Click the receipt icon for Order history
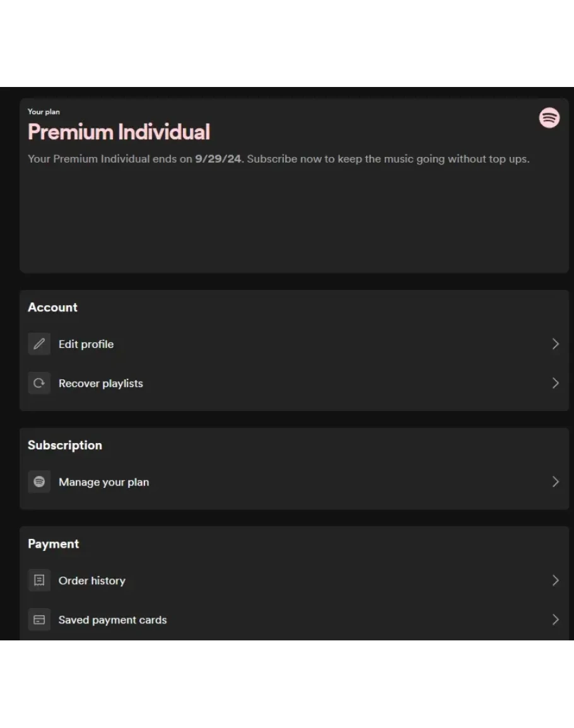This screenshot has height=728, width=574. [x=39, y=581]
